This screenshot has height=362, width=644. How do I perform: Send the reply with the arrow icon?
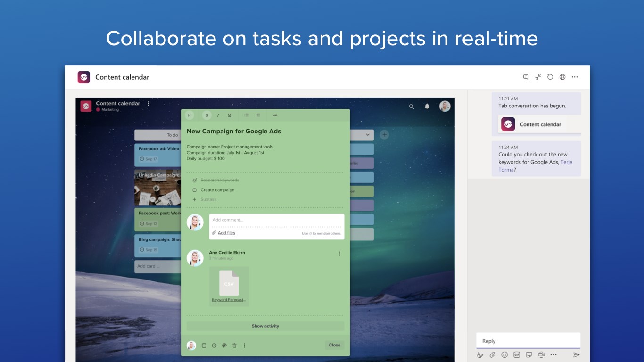[576, 354]
